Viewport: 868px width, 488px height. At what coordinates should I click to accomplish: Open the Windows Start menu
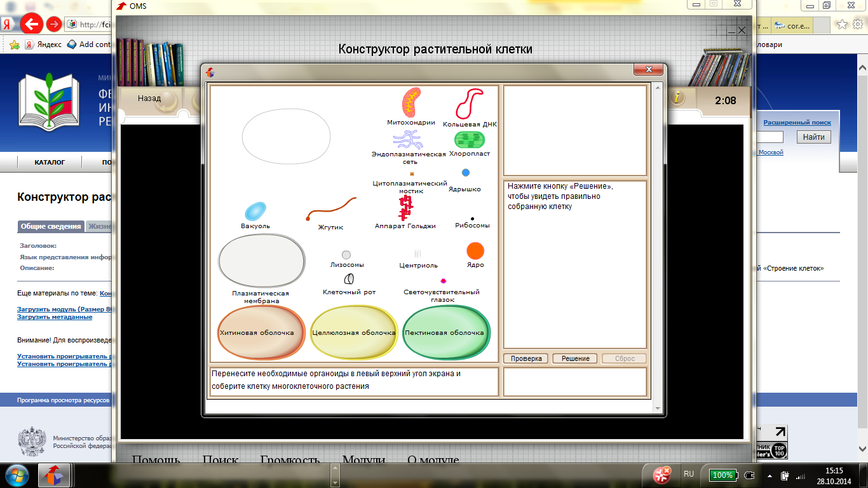point(17,475)
